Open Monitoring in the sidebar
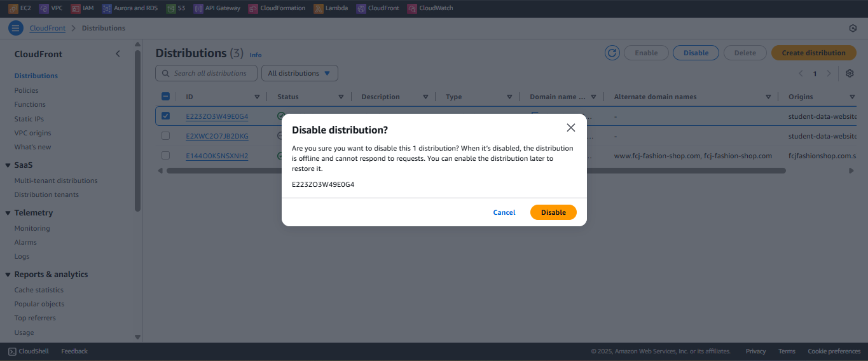 coord(32,228)
